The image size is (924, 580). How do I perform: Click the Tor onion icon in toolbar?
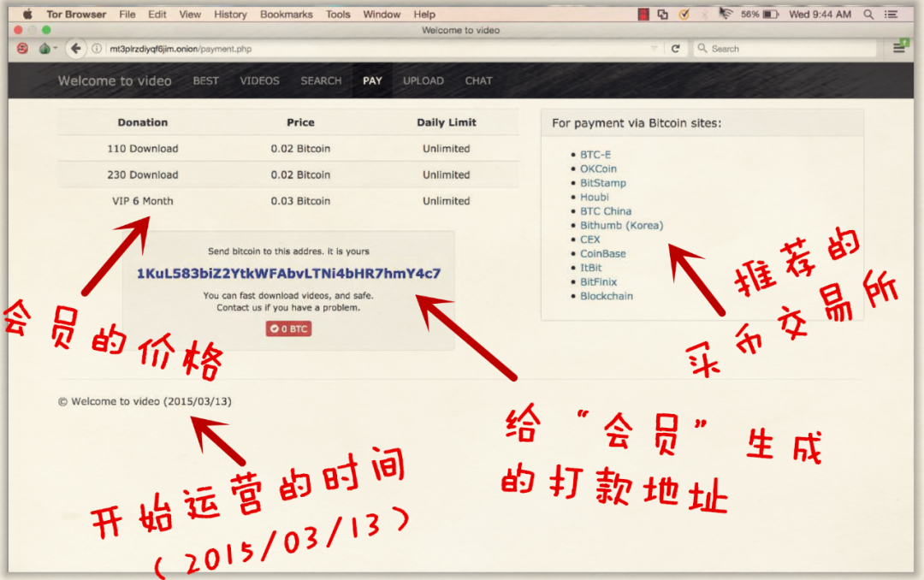[44, 48]
